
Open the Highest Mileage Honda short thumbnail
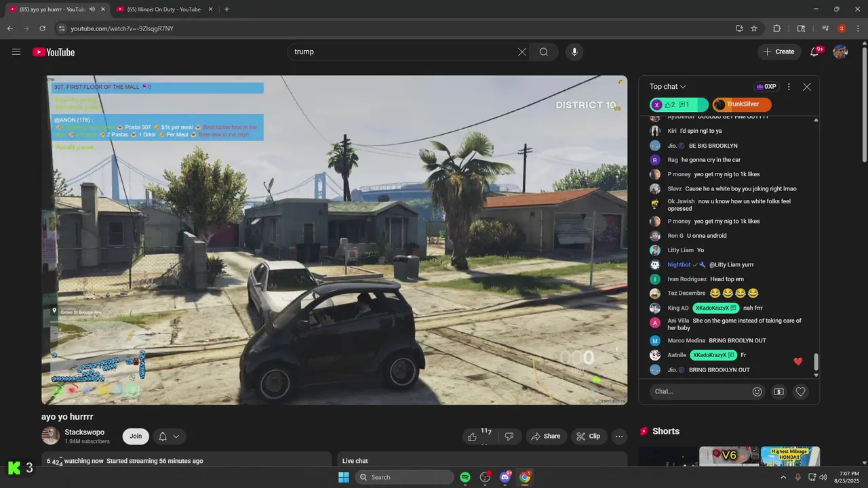[790, 456]
